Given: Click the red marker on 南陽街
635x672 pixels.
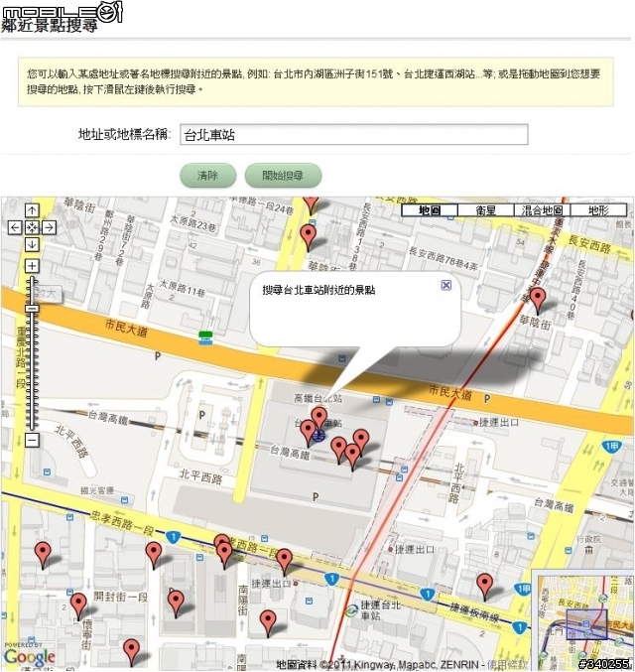Looking at the screenshot, I should click(x=268, y=622).
